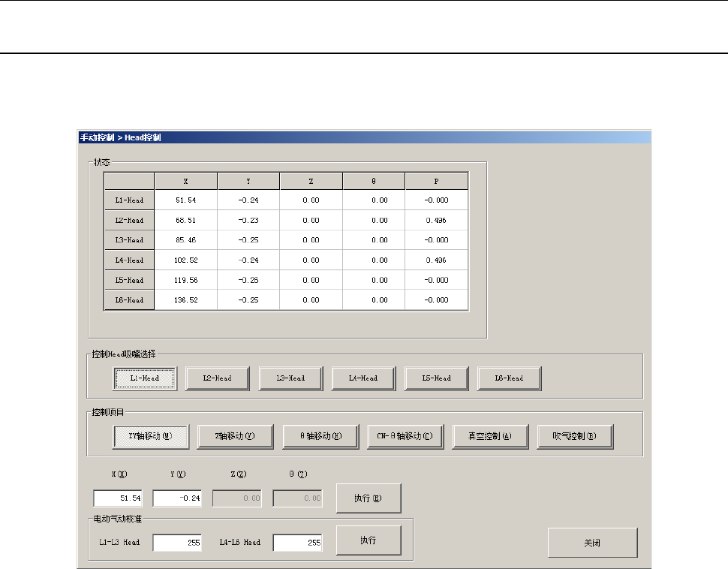The width and height of the screenshot is (728, 569).
Task: Pick the L6-Head nozzle button
Action: pyautogui.click(x=510, y=379)
